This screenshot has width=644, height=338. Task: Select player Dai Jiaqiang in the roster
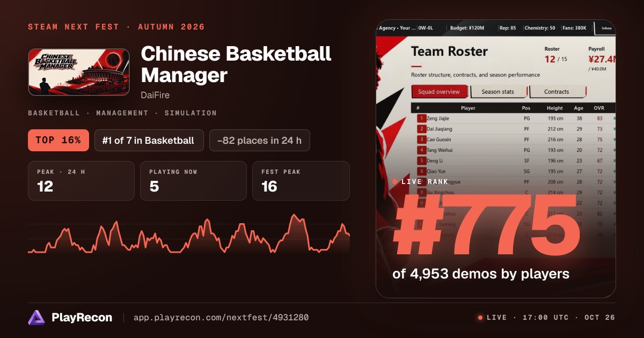click(x=441, y=129)
